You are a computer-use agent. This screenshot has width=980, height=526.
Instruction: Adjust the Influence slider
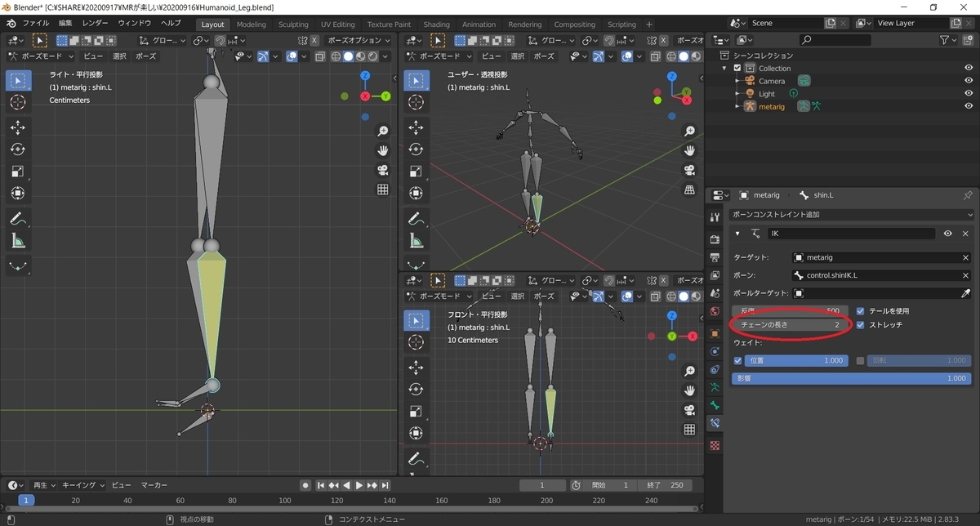click(x=851, y=379)
